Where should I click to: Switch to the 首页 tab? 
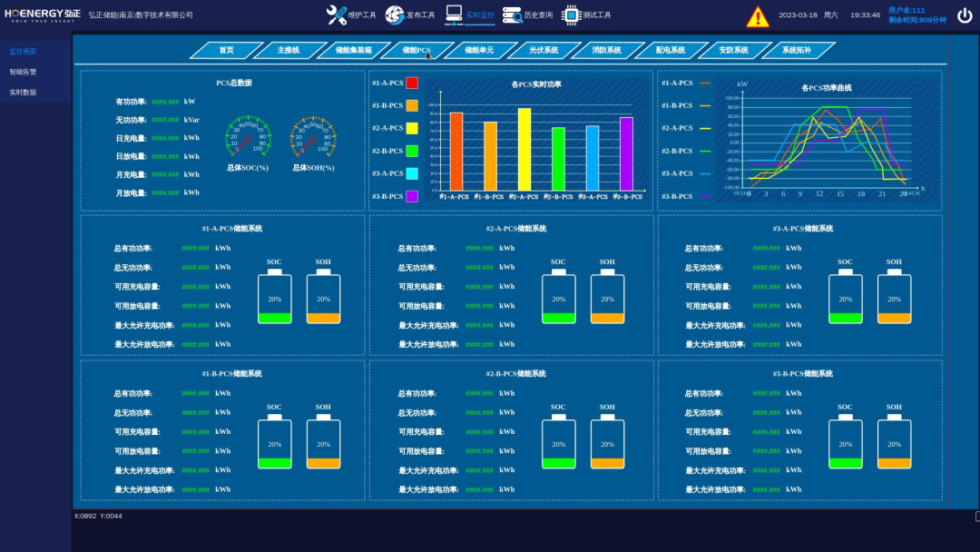226,50
